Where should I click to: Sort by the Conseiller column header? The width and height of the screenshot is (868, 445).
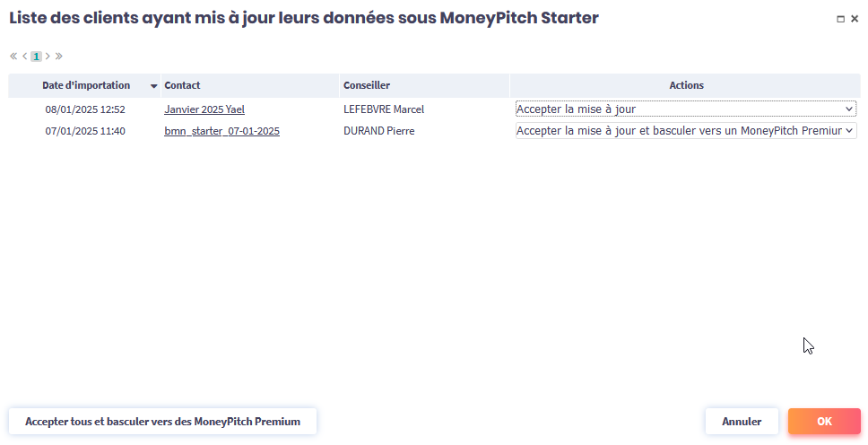[366, 85]
